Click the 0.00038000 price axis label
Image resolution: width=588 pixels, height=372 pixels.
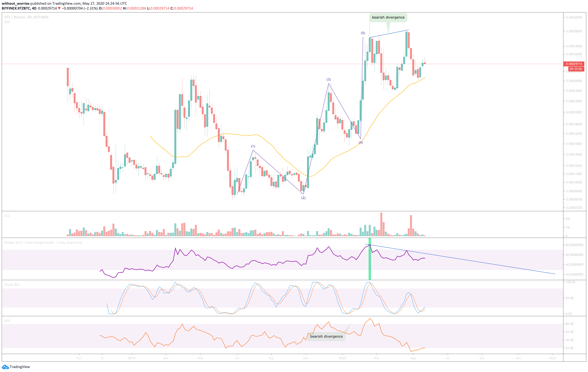[574, 31]
